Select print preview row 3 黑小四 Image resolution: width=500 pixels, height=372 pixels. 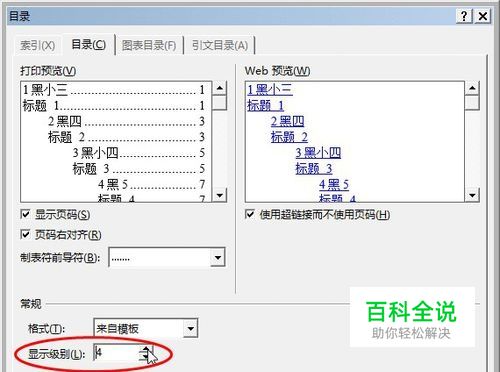139,153
